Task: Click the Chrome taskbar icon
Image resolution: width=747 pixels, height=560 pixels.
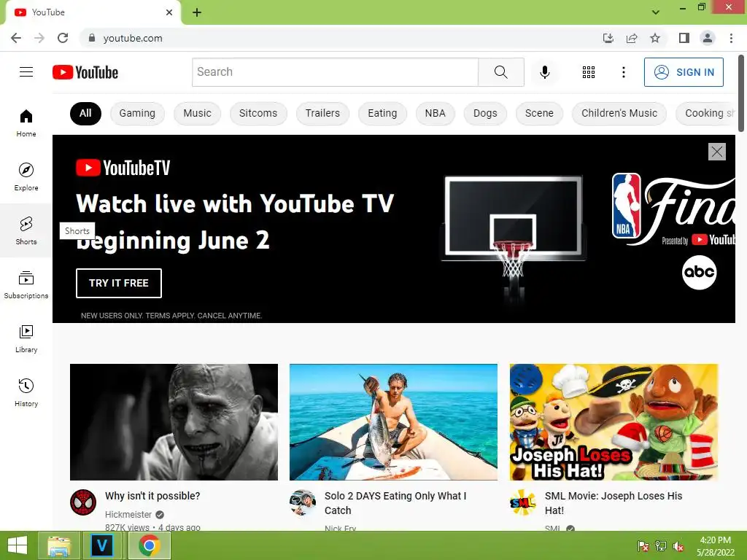Action: click(149, 545)
